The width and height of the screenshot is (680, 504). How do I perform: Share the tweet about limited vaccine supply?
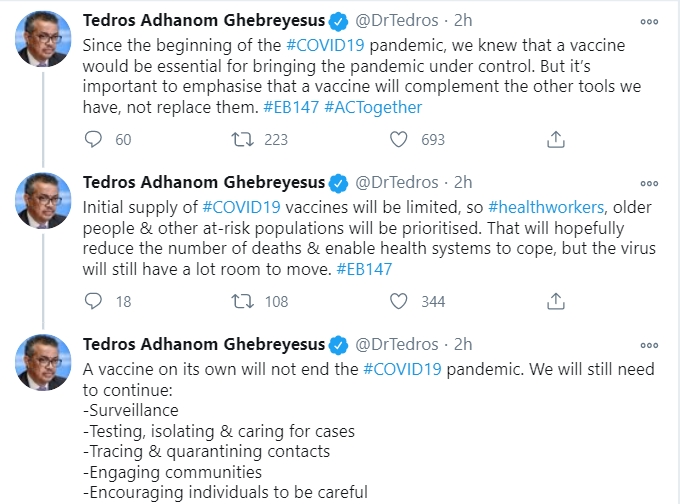557,301
